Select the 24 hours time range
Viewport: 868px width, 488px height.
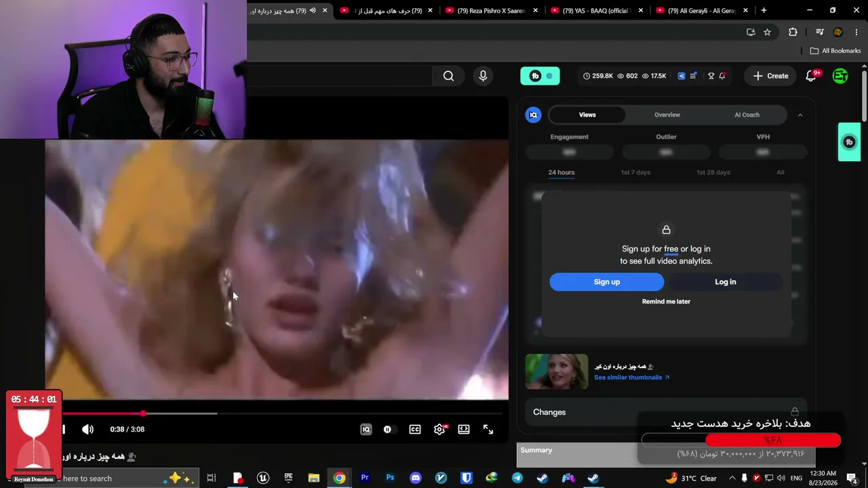click(561, 172)
